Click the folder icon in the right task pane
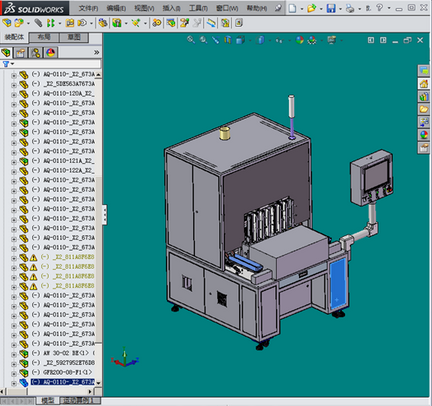 click(x=424, y=109)
